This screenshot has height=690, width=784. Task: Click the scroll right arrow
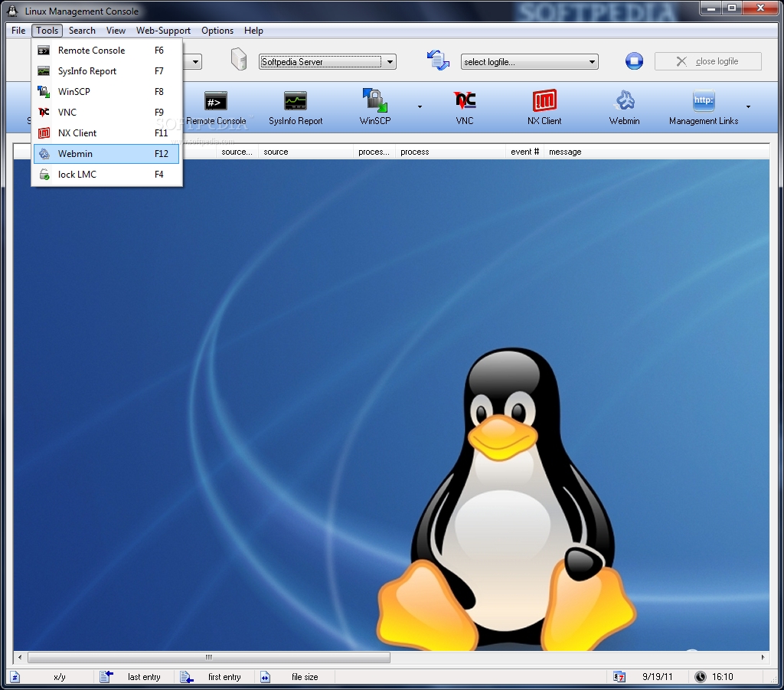763,657
